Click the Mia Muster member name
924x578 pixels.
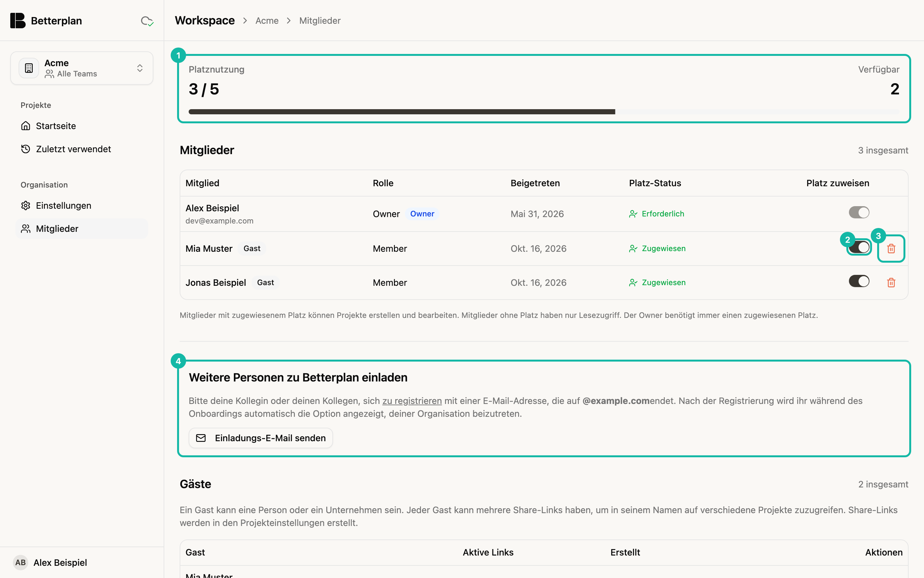(x=209, y=249)
